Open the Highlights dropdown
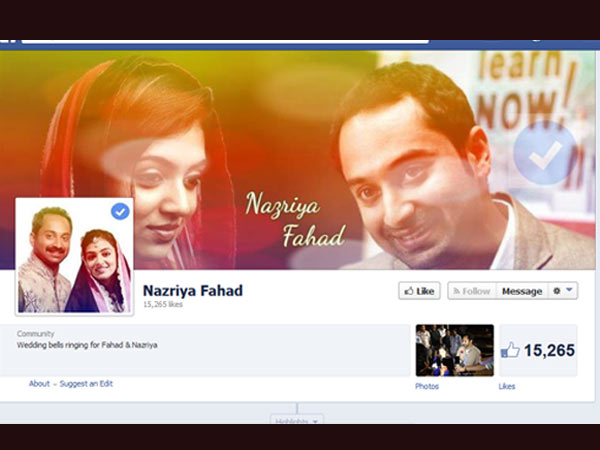This screenshot has width=600, height=450. [x=297, y=421]
